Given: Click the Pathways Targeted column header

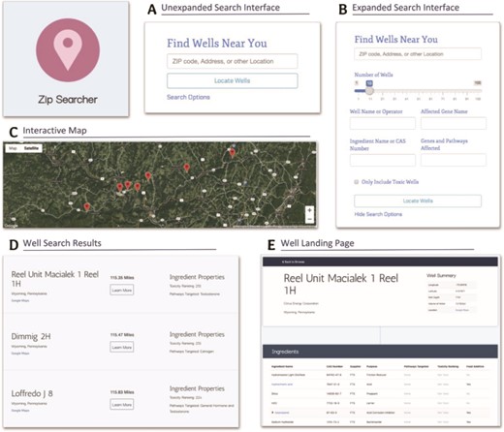Looking at the screenshot, I should (x=416, y=366).
